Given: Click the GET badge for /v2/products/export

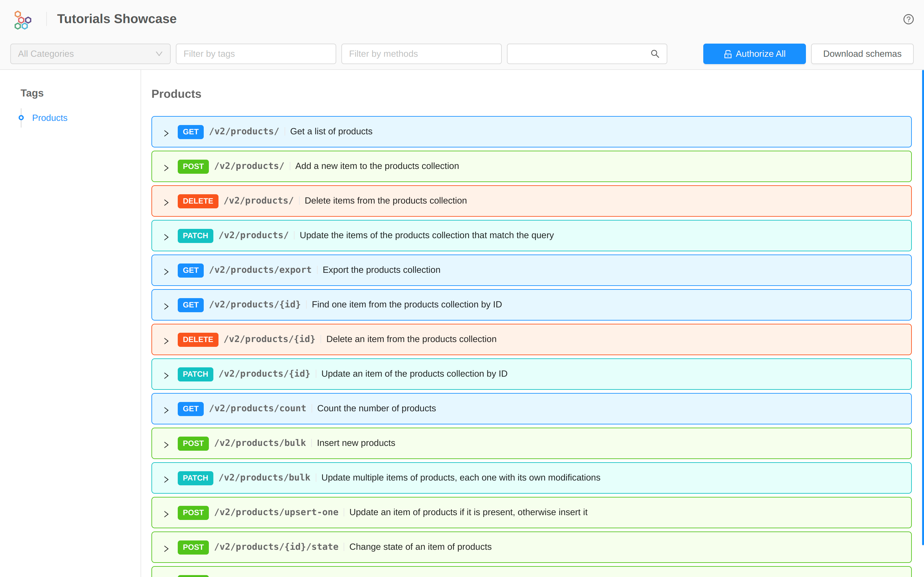Looking at the screenshot, I should click(x=190, y=270).
